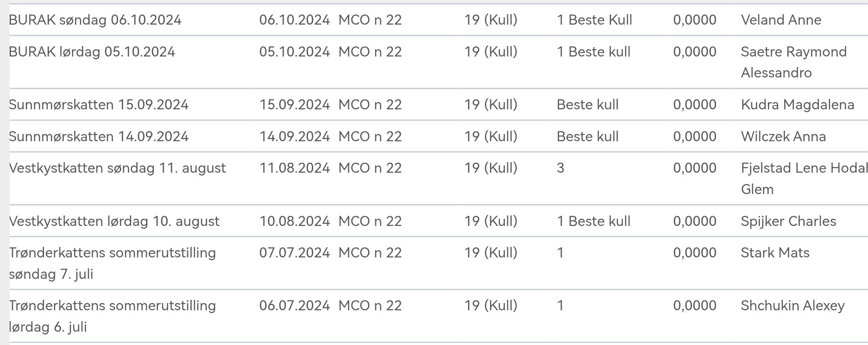Open the BURAK søndag 06.10.2024 show name
This screenshot has width=868, height=345.
(x=95, y=20)
